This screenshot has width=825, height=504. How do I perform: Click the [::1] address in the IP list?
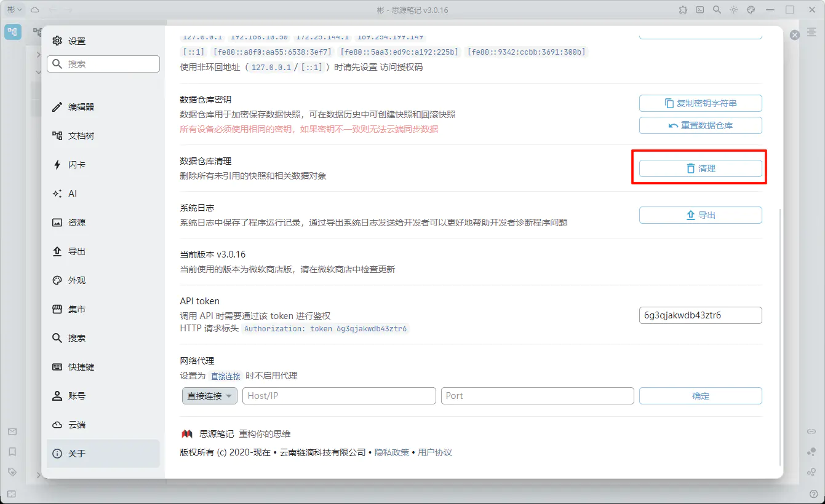coord(194,52)
